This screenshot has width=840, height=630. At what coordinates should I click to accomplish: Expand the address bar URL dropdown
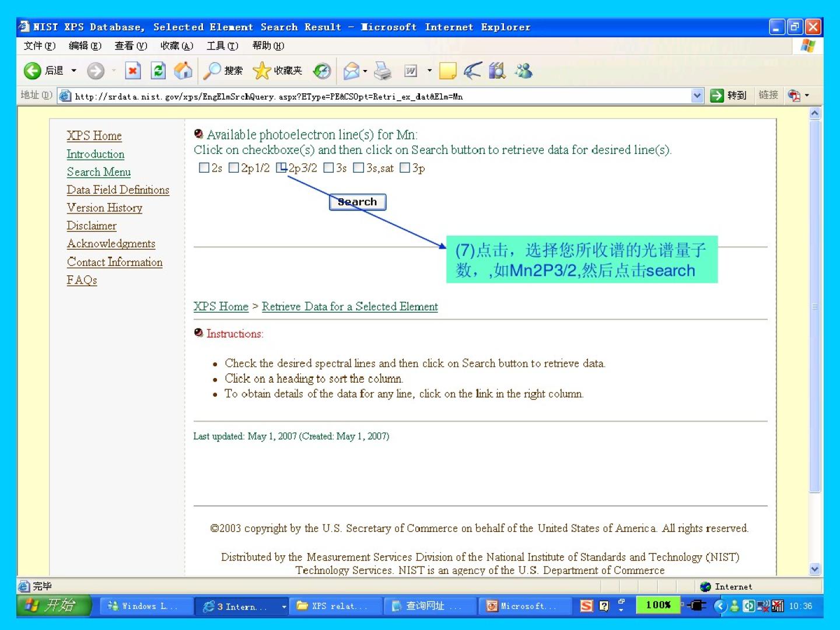697,96
